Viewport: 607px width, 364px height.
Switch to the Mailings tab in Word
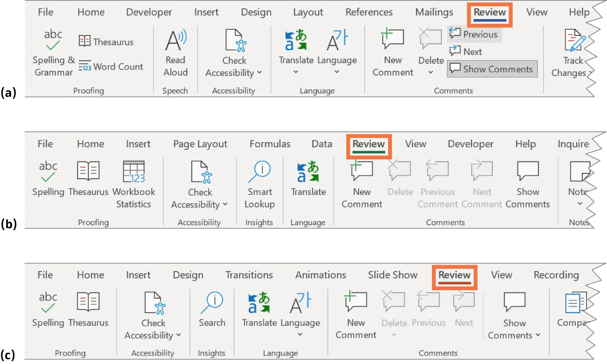tap(433, 12)
